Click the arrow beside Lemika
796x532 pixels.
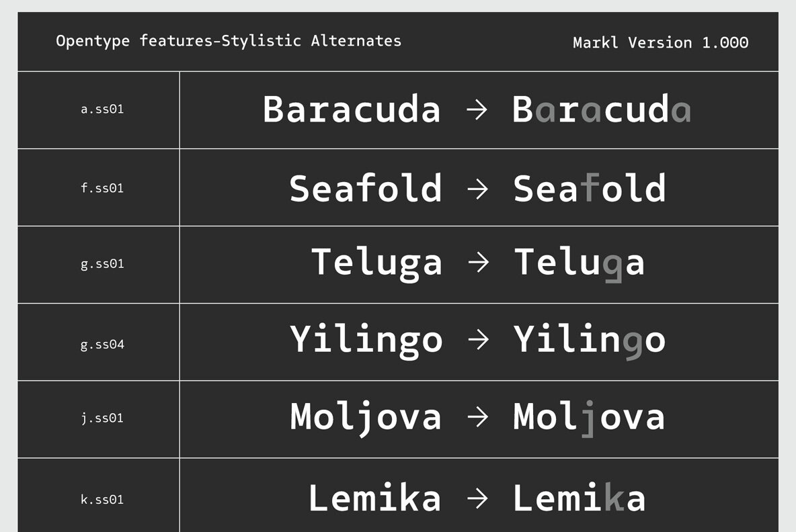point(477,498)
